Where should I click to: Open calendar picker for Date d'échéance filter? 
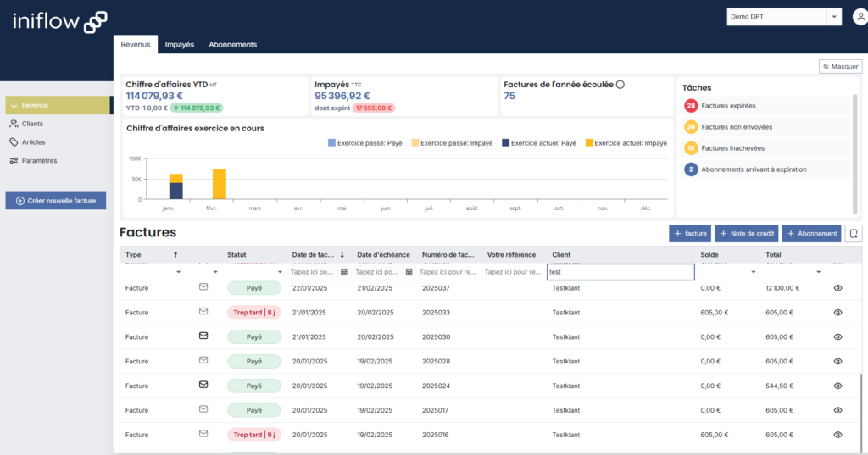pyautogui.click(x=409, y=272)
